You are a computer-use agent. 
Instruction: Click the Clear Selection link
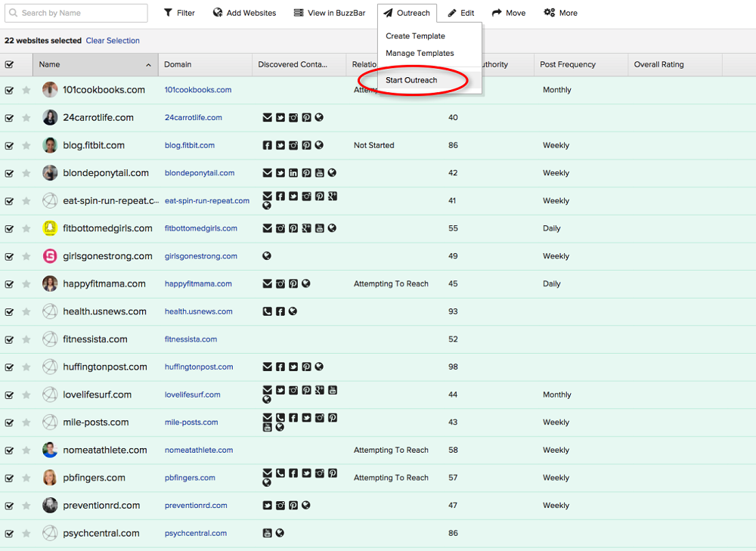113,41
